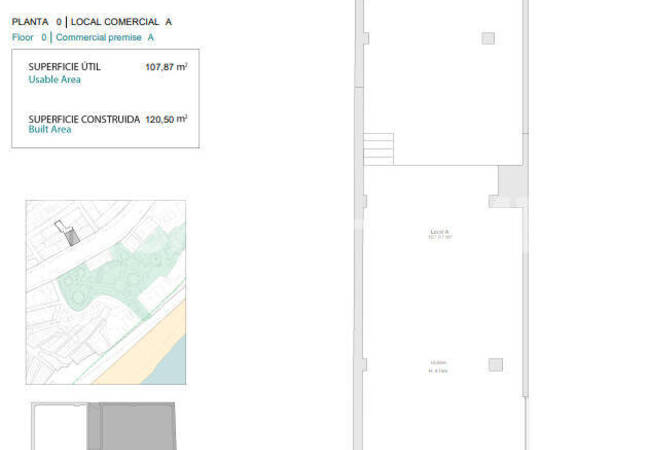Click the Local A room label
Screen dimensions: 650x450
click(440, 232)
